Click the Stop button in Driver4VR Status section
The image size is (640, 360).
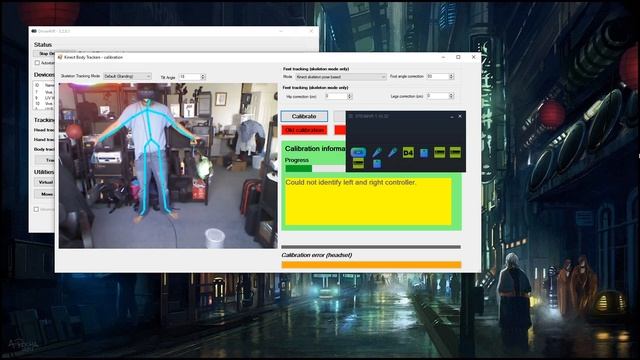pyautogui.click(x=44, y=53)
